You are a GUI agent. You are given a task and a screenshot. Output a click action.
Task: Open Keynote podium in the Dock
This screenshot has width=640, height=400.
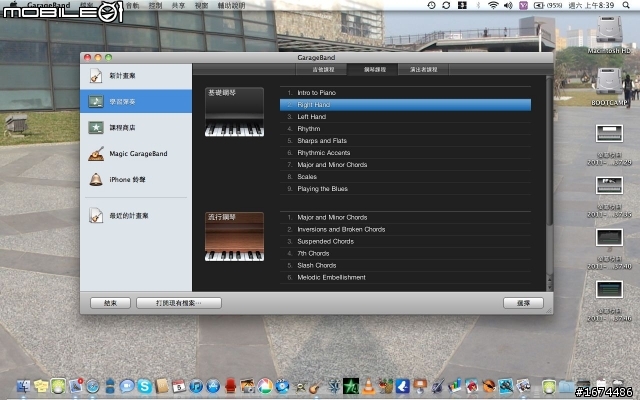(x=420, y=386)
